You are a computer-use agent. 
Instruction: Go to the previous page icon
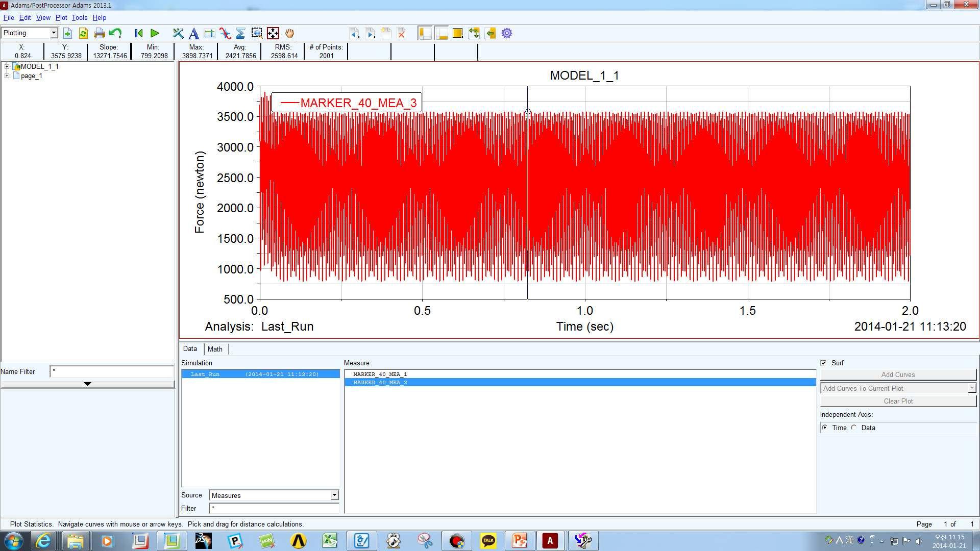click(354, 34)
